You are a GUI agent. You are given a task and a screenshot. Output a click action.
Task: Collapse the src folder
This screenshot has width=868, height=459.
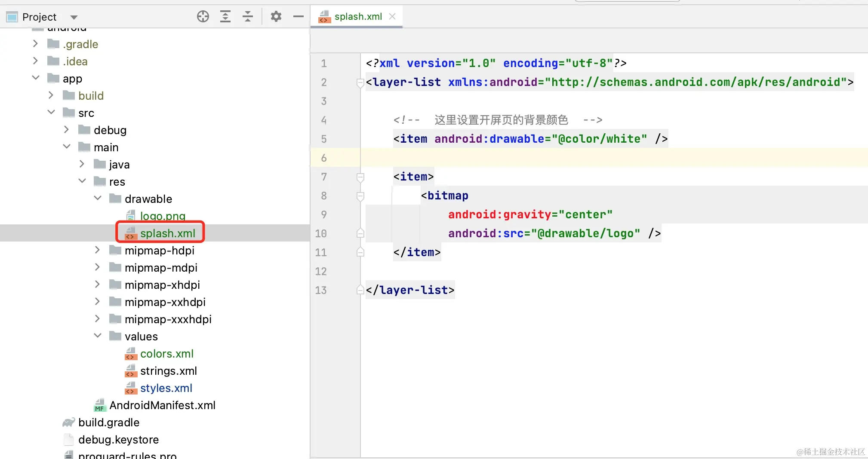point(51,113)
